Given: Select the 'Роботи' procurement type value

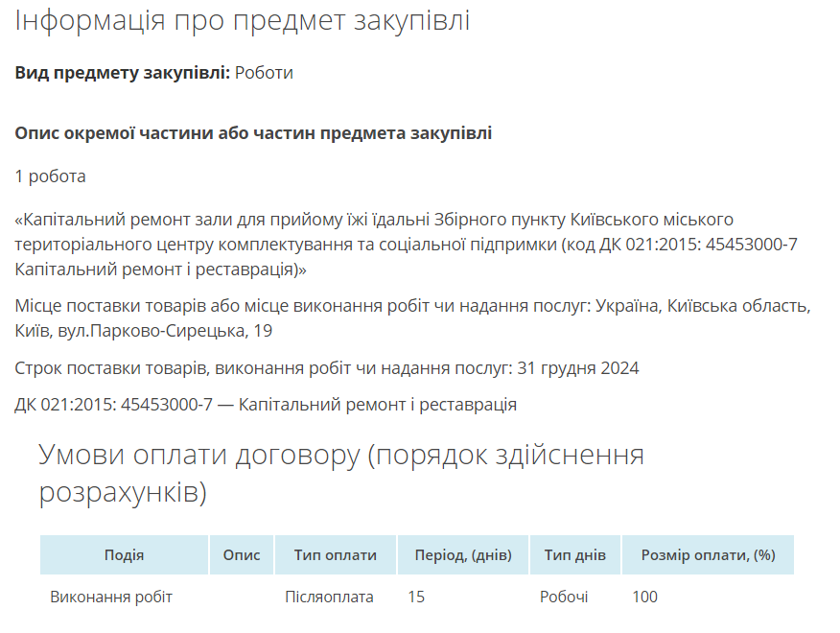Looking at the screenshot, I should coord(264,73).
